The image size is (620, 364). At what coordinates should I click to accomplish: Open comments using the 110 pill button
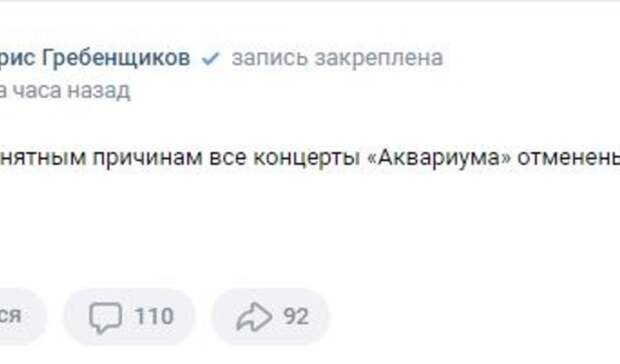click(129, 317)
